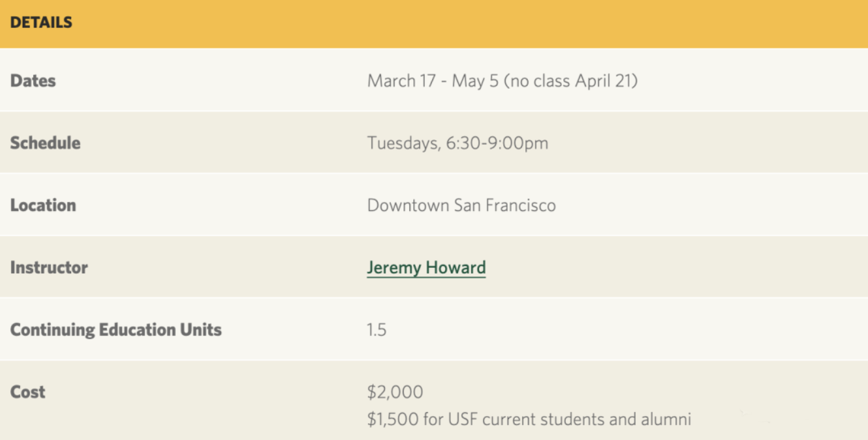Click the DETAILS header bar

click(434, 24)
